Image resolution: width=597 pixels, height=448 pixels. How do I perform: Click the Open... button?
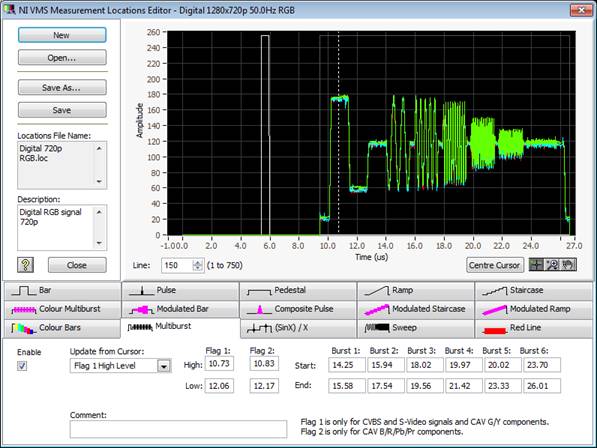point(62,58)
